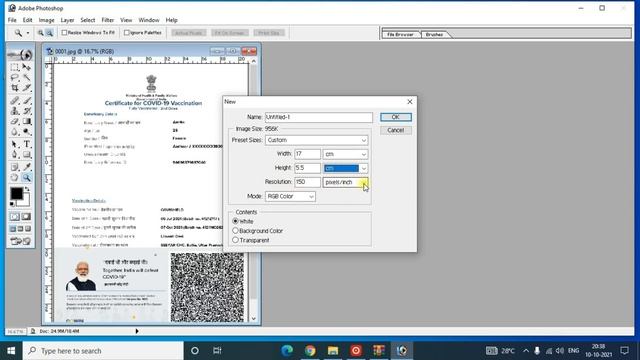Select the Zoom tool in toolbox
The width and height of the screenshot is (640, 360).
point(27,178)
